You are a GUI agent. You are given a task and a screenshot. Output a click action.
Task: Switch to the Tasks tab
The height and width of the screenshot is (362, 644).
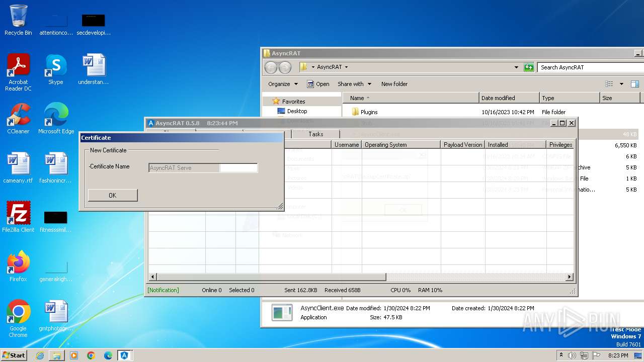[x=316, y=134]
